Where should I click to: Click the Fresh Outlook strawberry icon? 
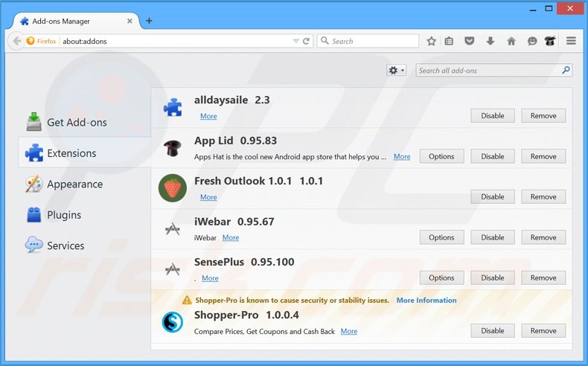(173, 188)
